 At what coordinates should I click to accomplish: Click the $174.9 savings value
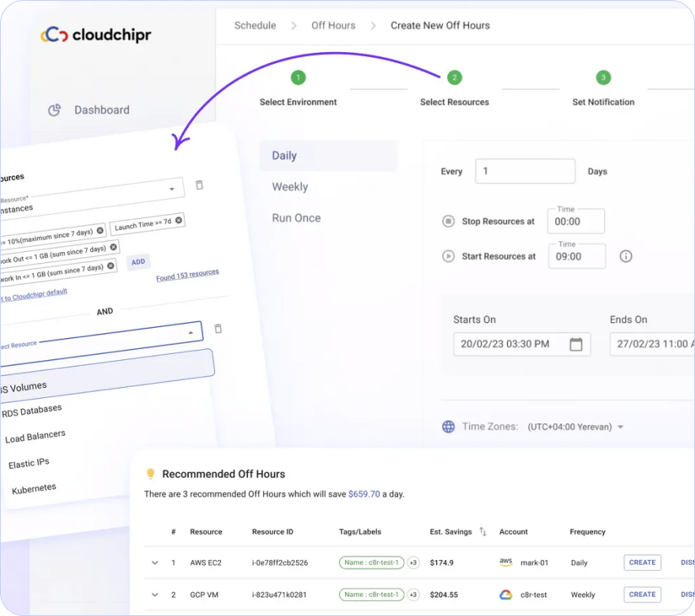point(441,563)
